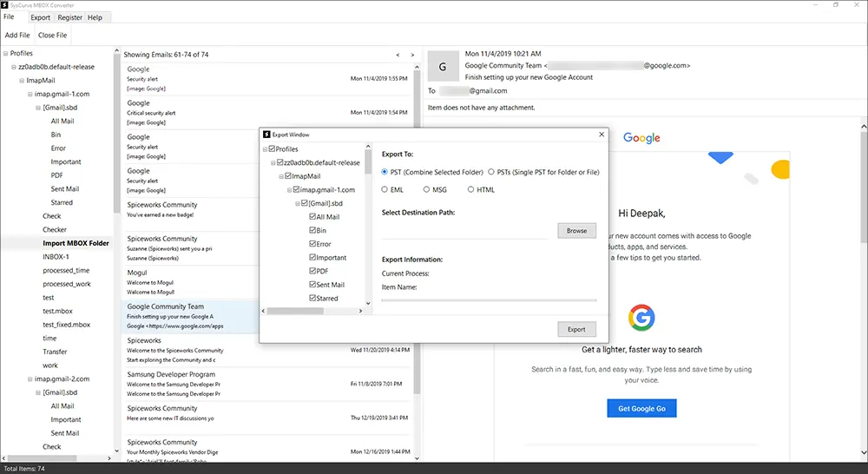Click the Export Window app icon

point(266,135)
